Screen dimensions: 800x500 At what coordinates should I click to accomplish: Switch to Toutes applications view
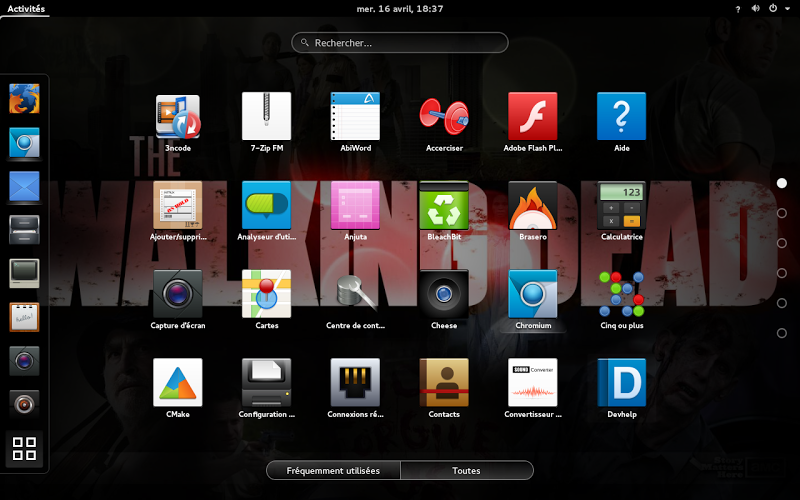click(467, 470)
